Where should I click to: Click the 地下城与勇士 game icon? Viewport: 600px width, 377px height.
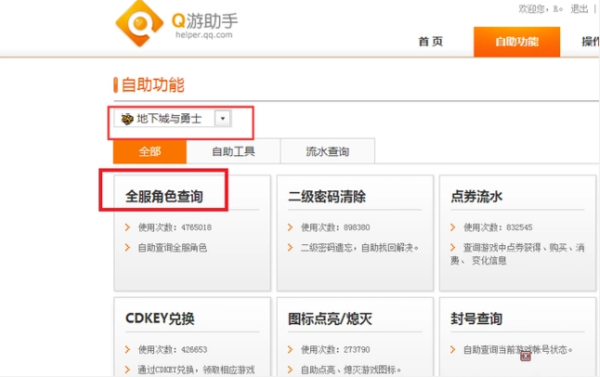[x=127, y=119]
